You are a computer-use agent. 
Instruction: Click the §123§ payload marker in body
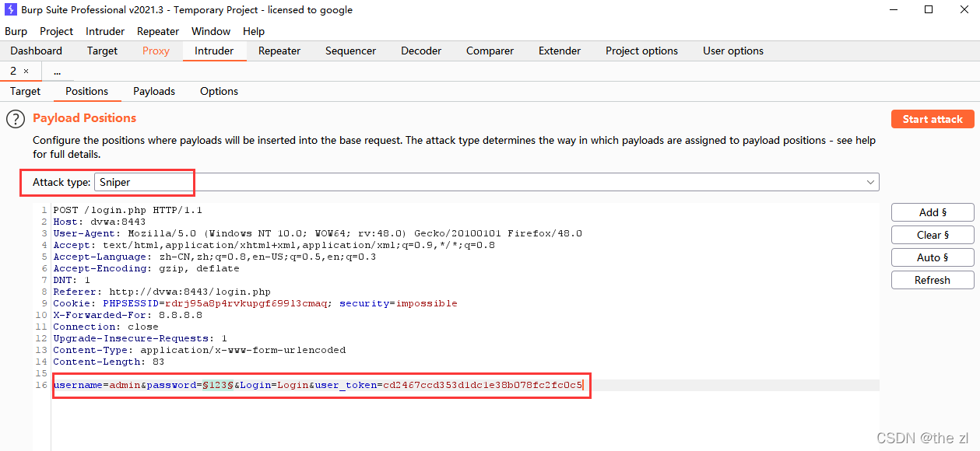[218, 385]
